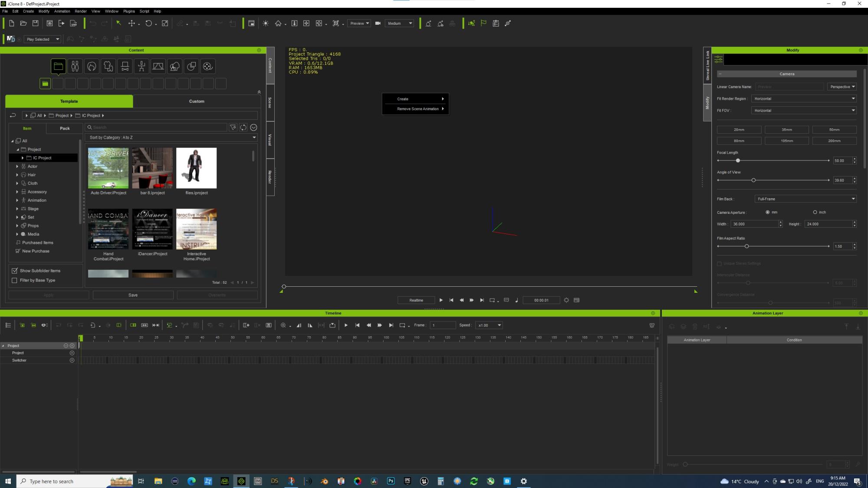868x488 pixels.
Task: Open the Actor category icon in Content
Action: click(x=75, y=66)
